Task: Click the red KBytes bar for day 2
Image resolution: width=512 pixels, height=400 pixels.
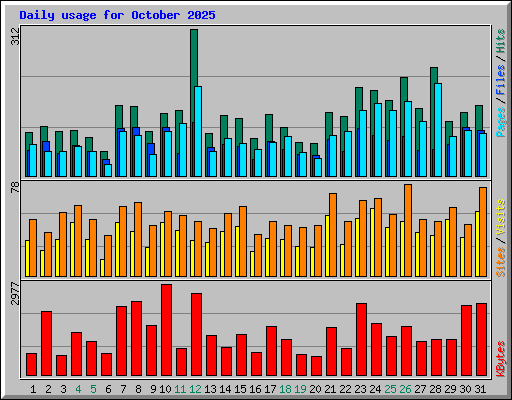Action: 46,344
